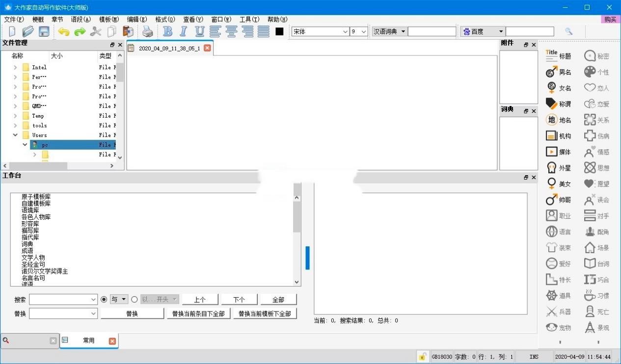Open the 工具(T) menu

249,20
